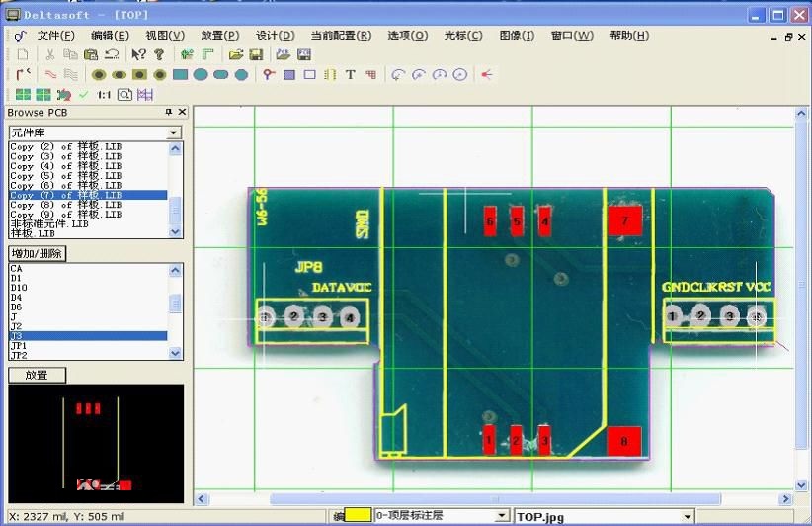Open the 元件库 dropdown
This screenshot has height=526, width=812.
coord(174,132)
